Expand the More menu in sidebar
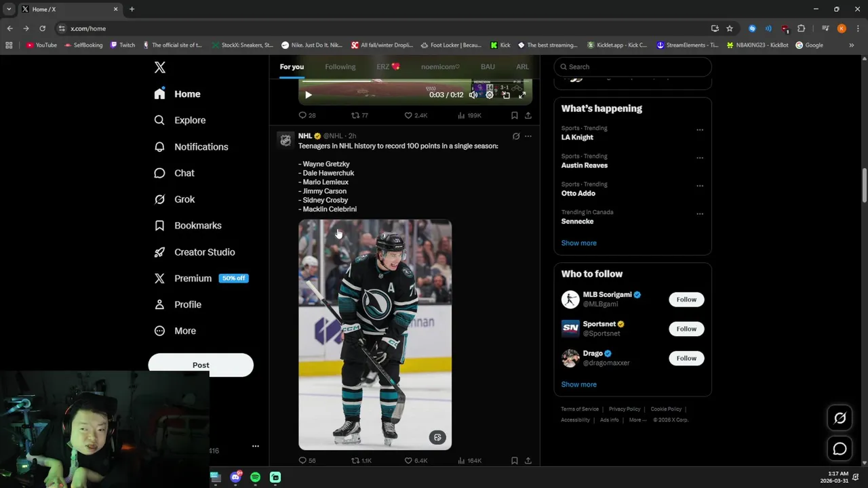This screenshot has height=488, width=868. (x=175, y=331)
